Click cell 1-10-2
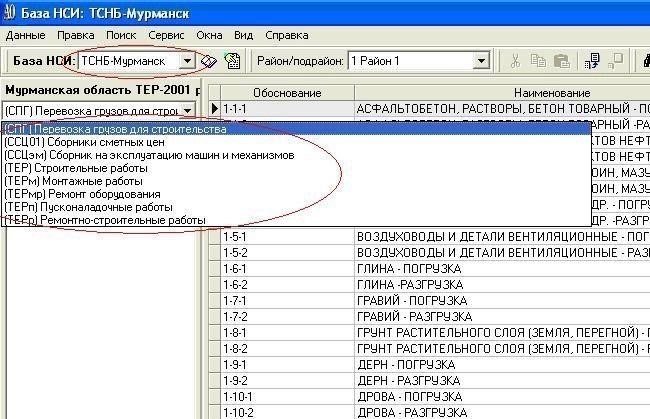650x419 pixels. coord(287,413)
